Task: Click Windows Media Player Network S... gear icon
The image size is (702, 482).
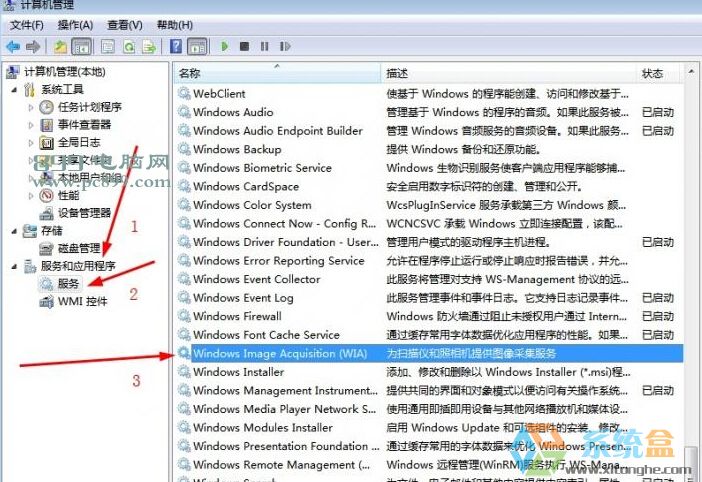Action: [184, 409]
